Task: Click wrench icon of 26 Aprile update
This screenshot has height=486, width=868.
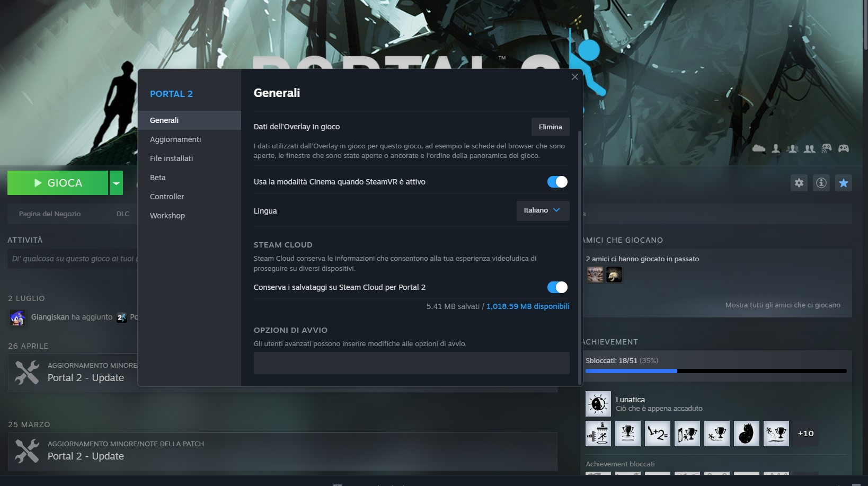Action: click(27, 373)
